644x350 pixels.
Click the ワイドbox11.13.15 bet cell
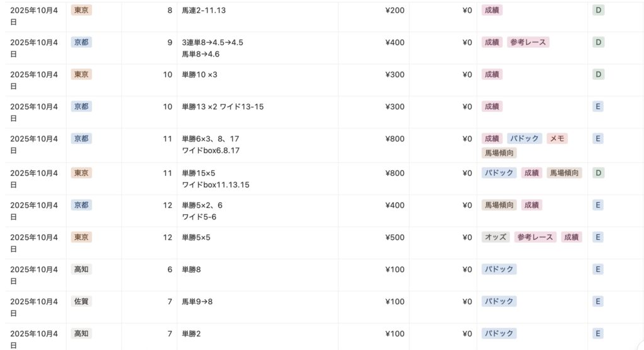(216, 185)
